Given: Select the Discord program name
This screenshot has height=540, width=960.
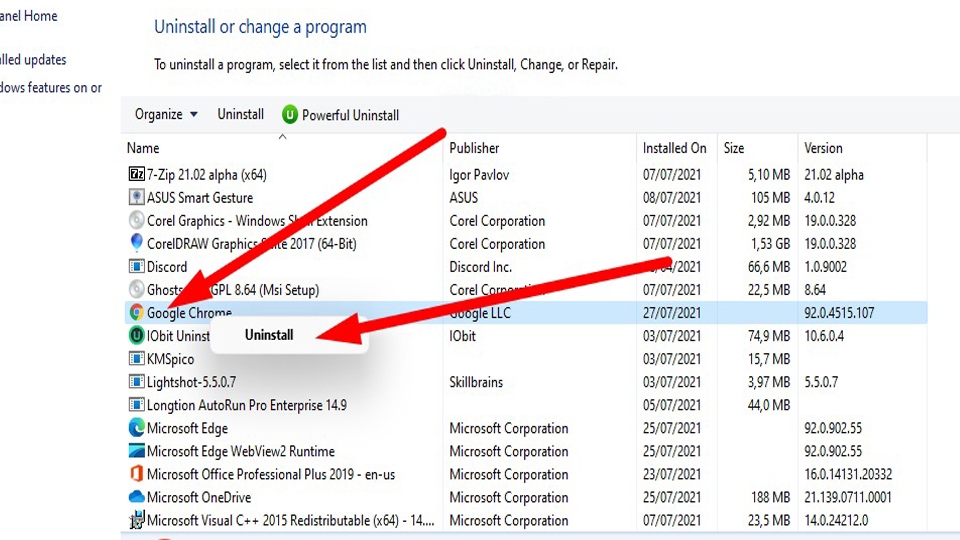Looking at the screenshot, I should (x=167, y=267).
